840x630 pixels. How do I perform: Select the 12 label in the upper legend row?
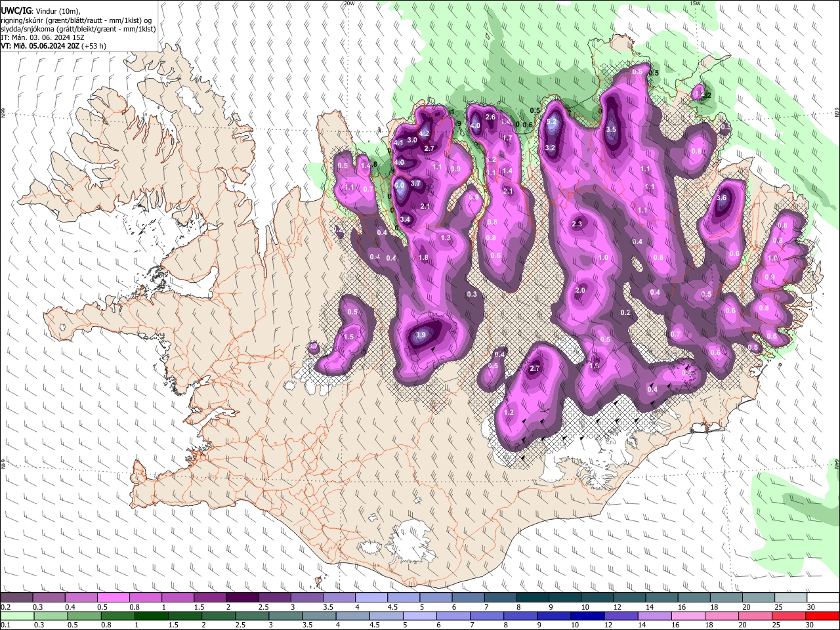(617, 607)
